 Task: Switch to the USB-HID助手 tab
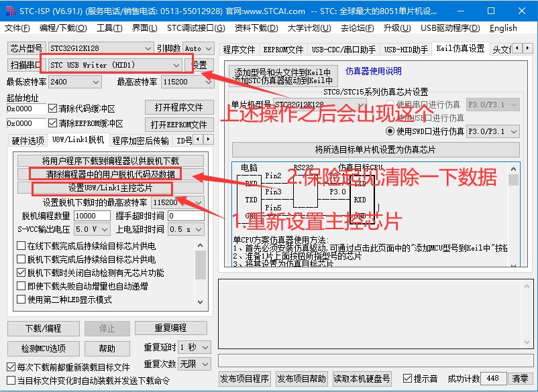pyautogui.click(x=406, y=50)
